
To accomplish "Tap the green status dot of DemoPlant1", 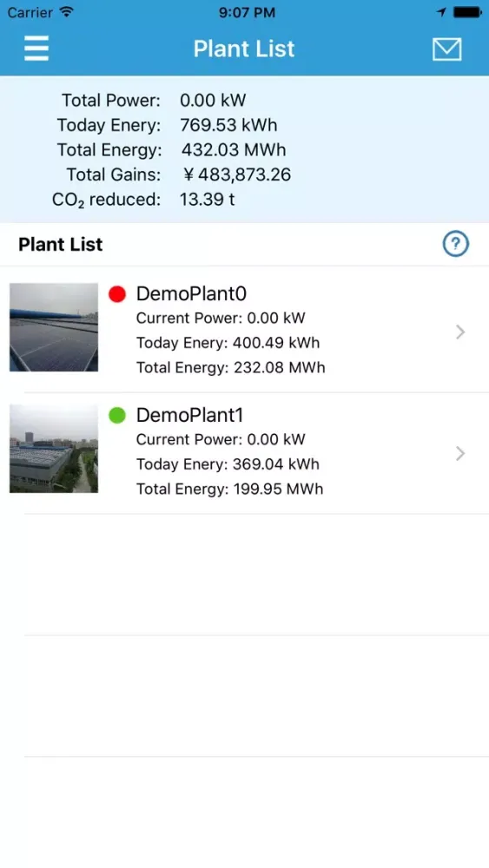I will click(117, 415).
